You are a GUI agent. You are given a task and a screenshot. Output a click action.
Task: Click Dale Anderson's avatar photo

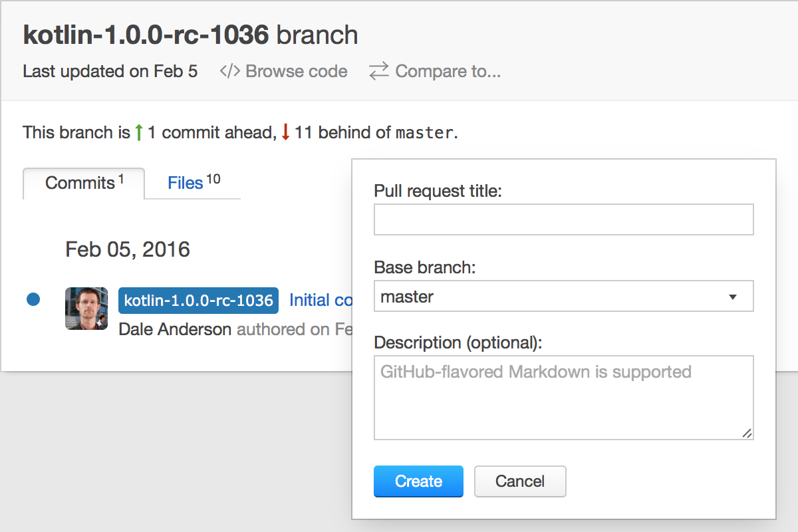pos(86,309)
